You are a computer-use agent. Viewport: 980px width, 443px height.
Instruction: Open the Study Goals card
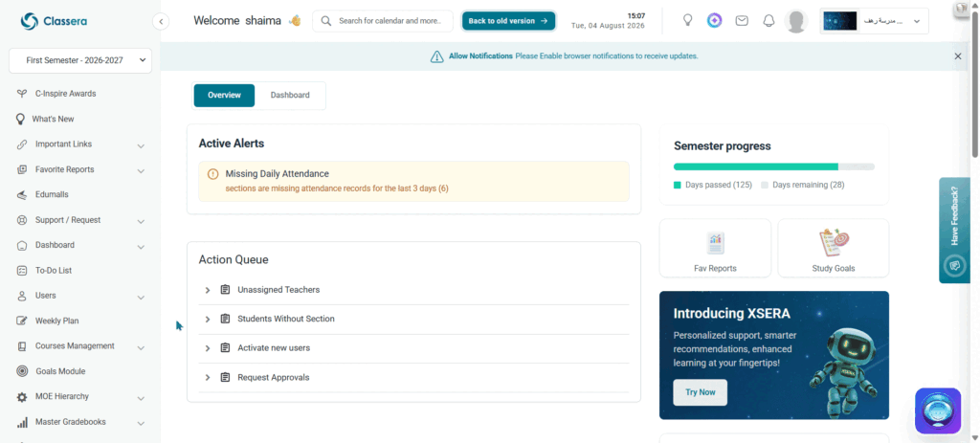(x=834, y=248)
